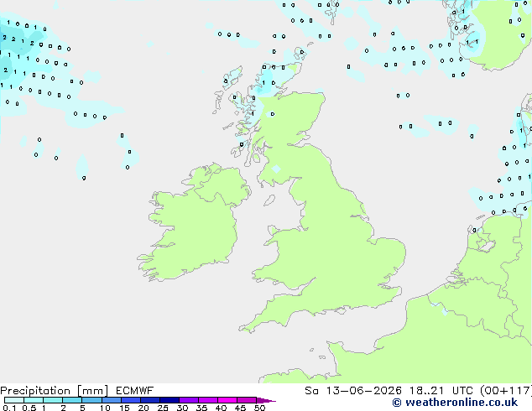532x411 pixels.
Task: Select the 0.5–1 mm legend swatch
Action: coord(34,400)
